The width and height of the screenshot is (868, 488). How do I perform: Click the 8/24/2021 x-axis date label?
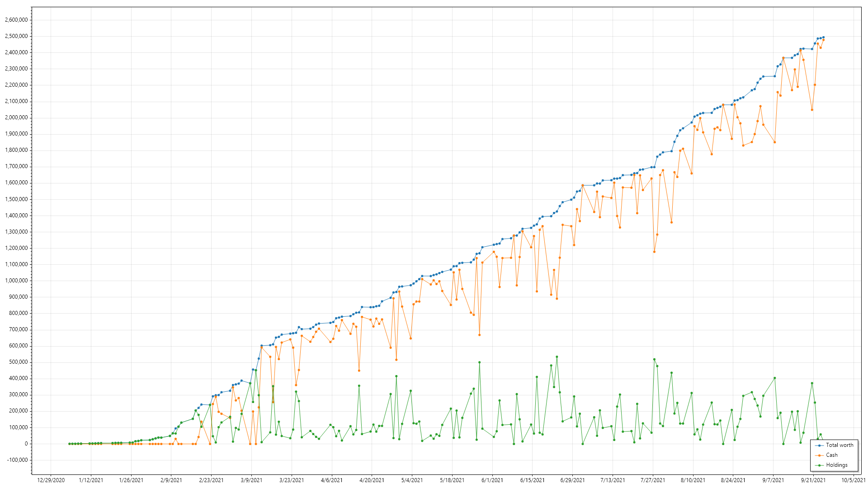coord(733,480)
